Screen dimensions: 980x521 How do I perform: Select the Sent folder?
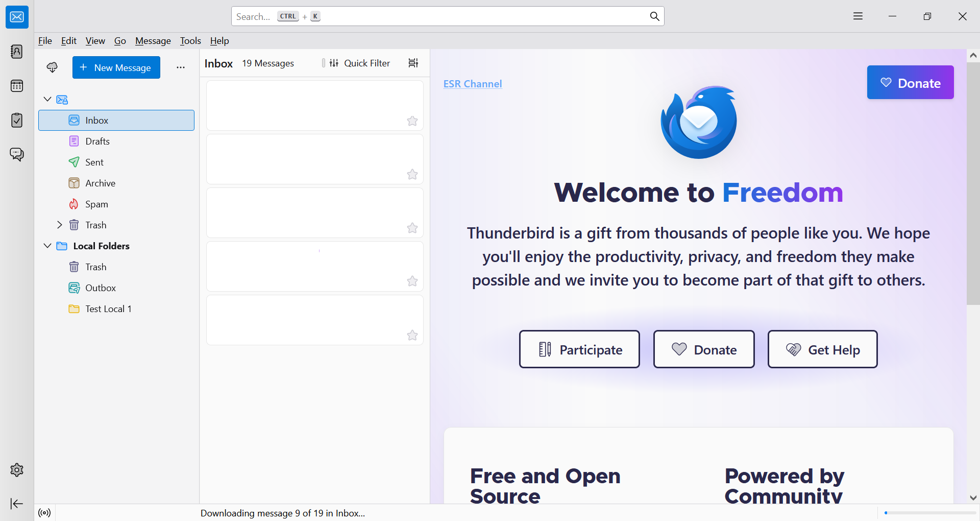coord(116,162)
